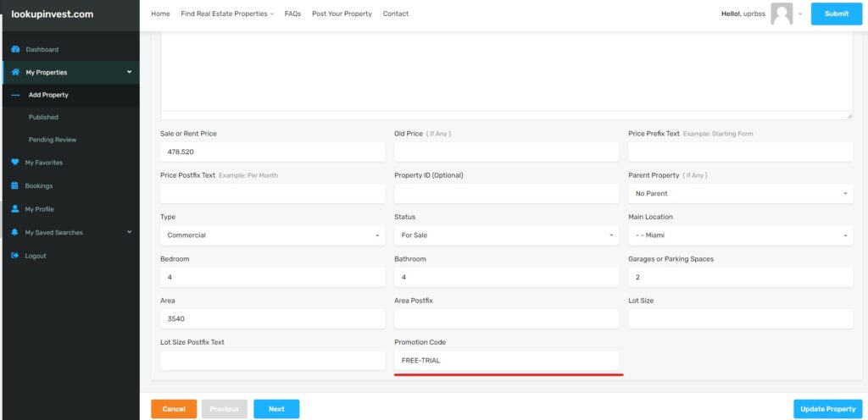Go to Pending Review in sidebar
The height and width of the screenshot is (420, 868).
53,140
